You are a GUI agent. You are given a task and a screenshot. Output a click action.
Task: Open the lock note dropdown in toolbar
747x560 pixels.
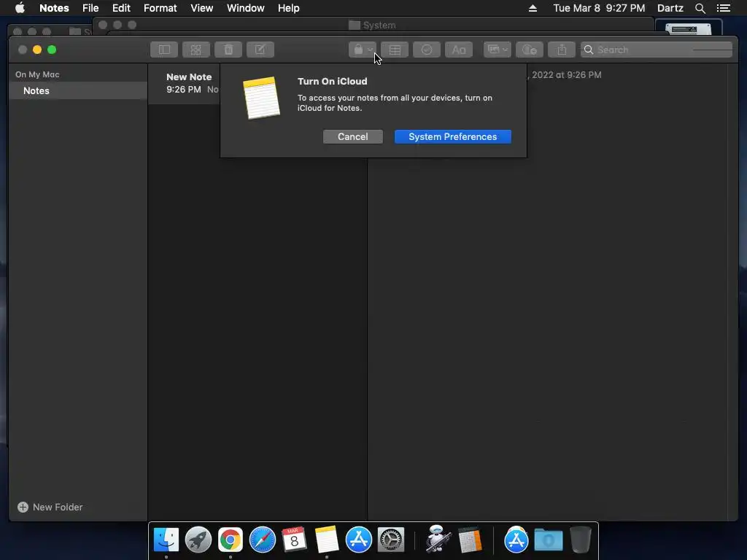(x=362, y=50)
